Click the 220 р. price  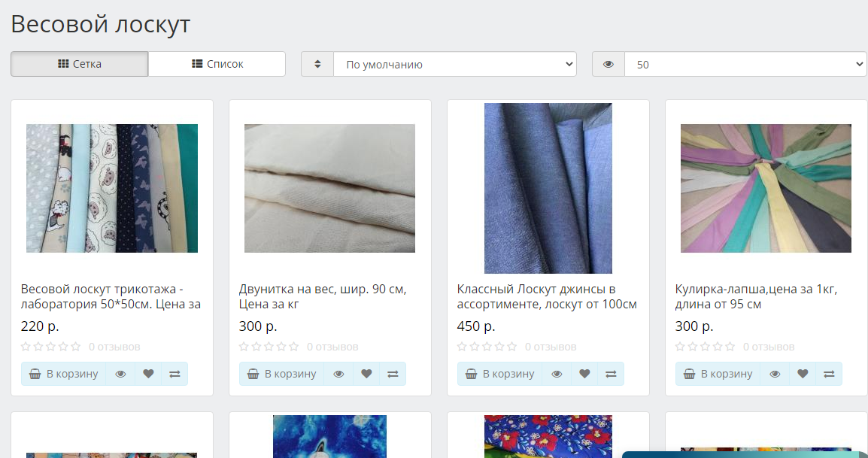pos(40,326)
